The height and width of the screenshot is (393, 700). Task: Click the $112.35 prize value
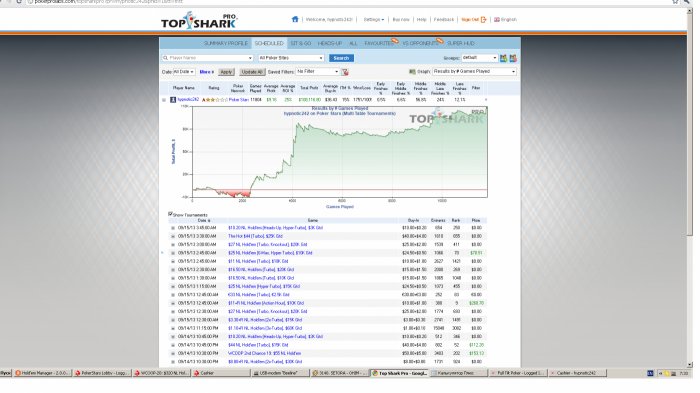pyautogui.click(x=476, y=345)
